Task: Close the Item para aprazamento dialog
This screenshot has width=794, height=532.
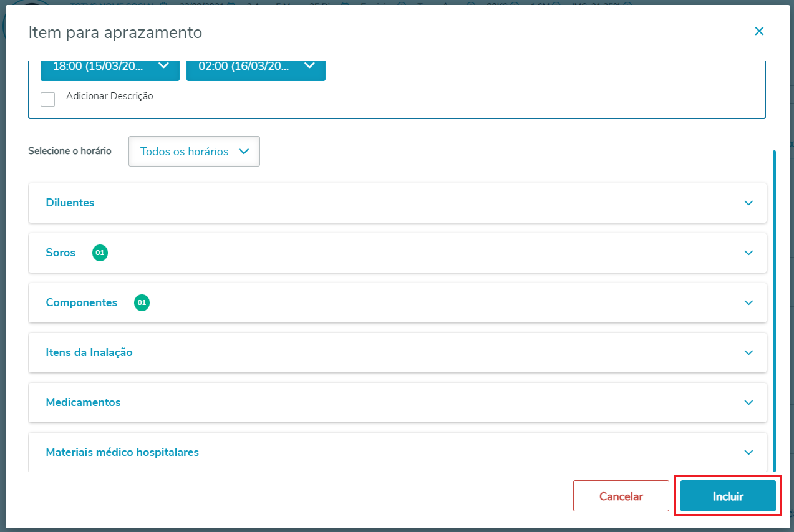Action: 759,31
